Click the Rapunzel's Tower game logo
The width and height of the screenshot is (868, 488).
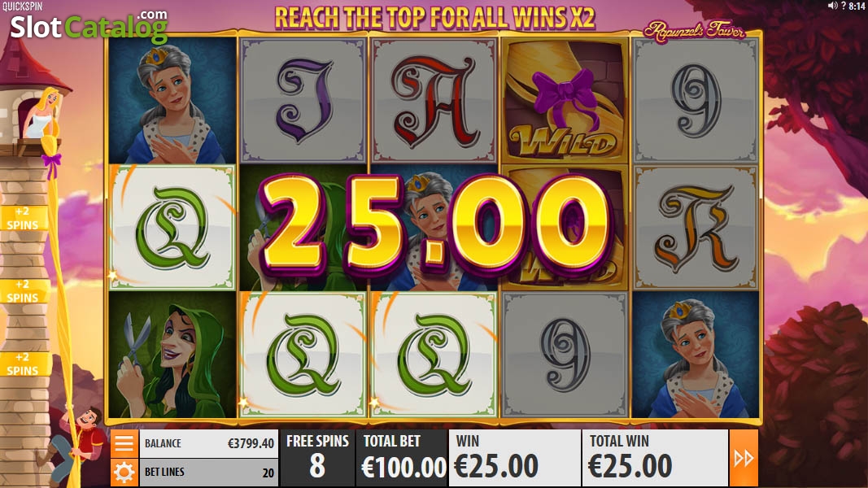pyautogui.click(x=695, y=30)
